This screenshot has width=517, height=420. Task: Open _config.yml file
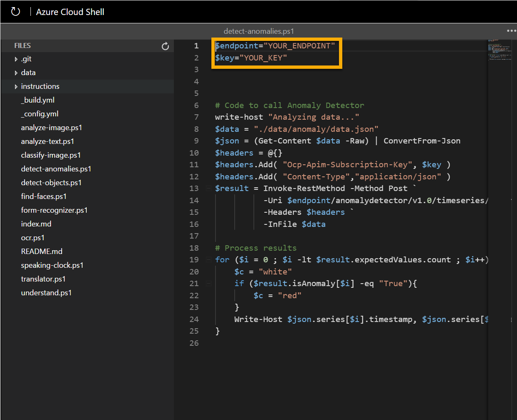(x=40, y=114)
